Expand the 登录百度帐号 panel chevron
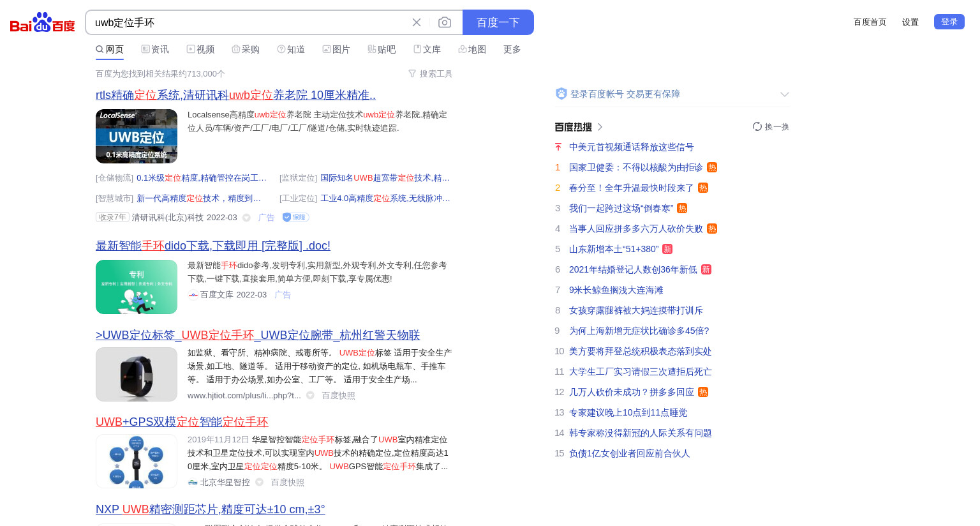 point(785,94)
